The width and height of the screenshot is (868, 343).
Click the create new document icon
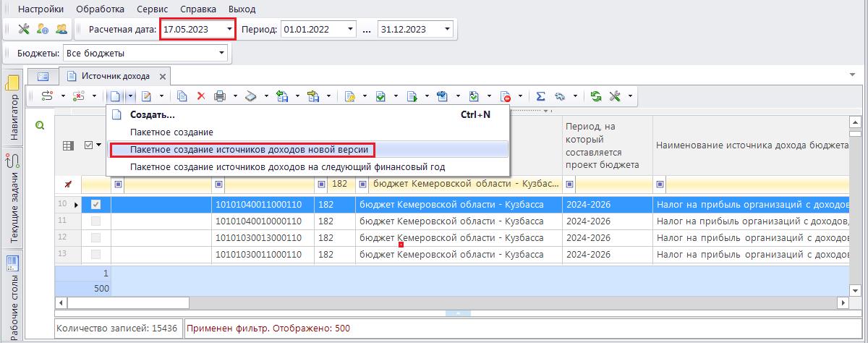coord(115,96)
